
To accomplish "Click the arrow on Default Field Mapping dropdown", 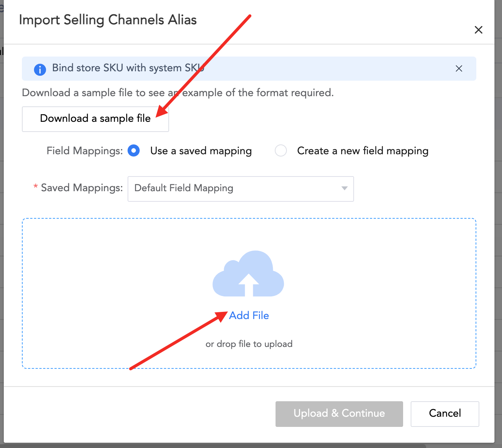I will pyautogui.click(x=344, y=189).
